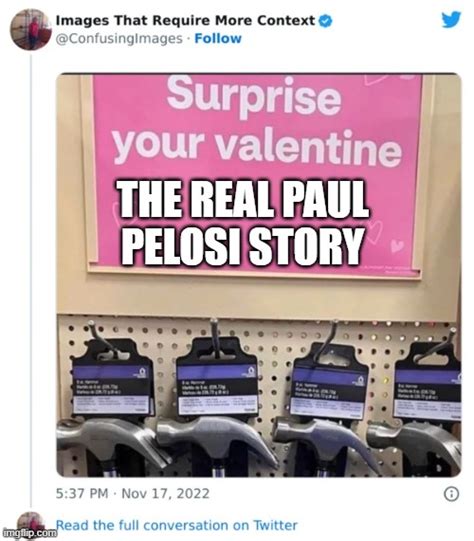This screenshot has height=541, width=474.
Task: Follow the ConfusingImages account
Action: click(x=218, y=38)
